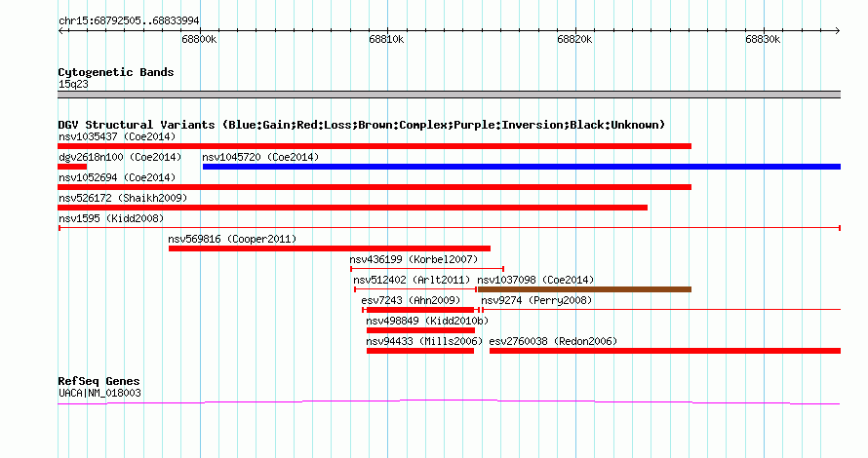Image resolution: width=868 pixels, height=458 pixels.
Task: Click the thin red line under nsv436199
Action: pos(427,269)
